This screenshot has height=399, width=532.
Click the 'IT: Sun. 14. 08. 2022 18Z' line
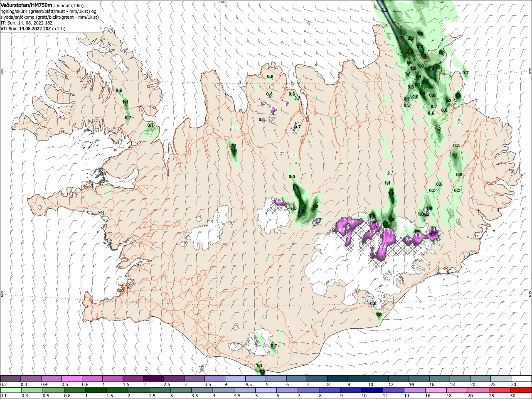[x=26, y=23]
